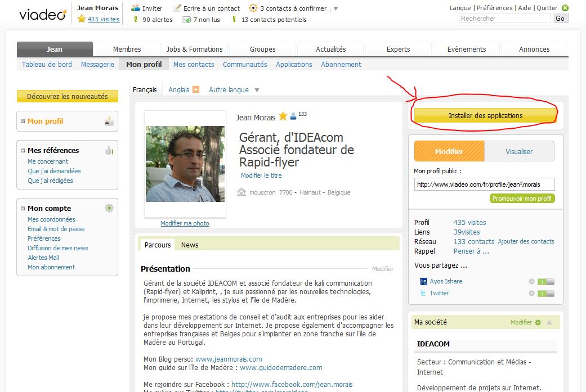This screenshot has width=586, height=392.
Task: Open the Experts tab
Action: point(399,49)
